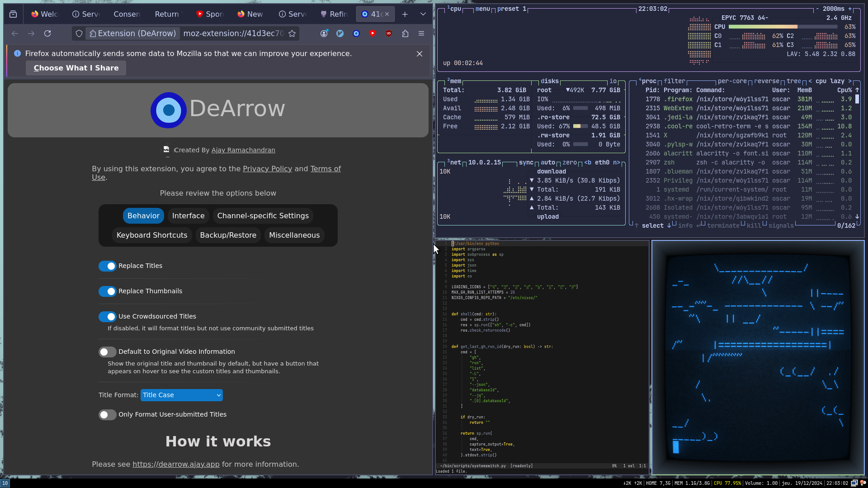
Task: Click the uBlock Origin toolbar icon
Action: point(389,33)
